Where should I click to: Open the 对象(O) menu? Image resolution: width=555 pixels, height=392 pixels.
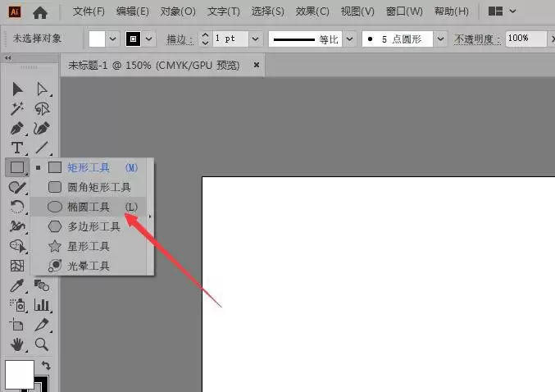pos(178,11)
